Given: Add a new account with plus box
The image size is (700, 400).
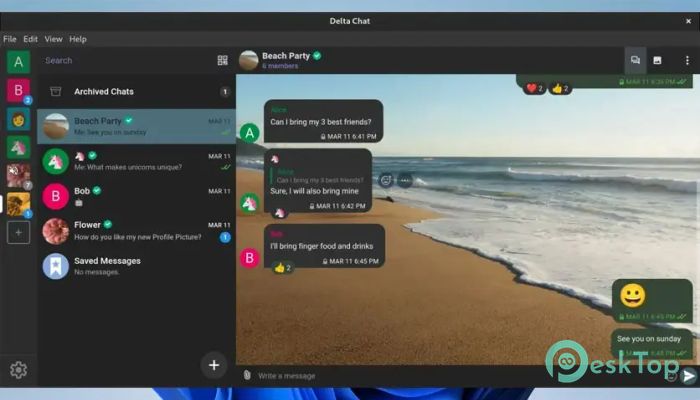Looking at the screenshot, I should point(18,232).
